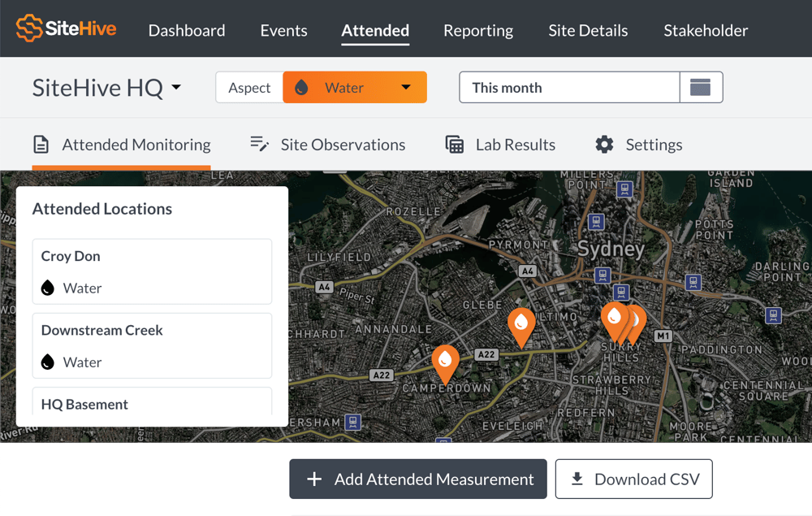Select the Attended nav item
This screenshot has width=812, height=516.
point(375,31)
